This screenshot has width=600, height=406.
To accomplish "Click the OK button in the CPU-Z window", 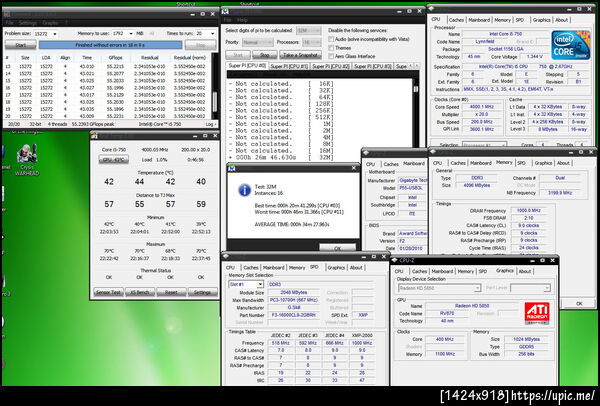I will coord(579,303).
